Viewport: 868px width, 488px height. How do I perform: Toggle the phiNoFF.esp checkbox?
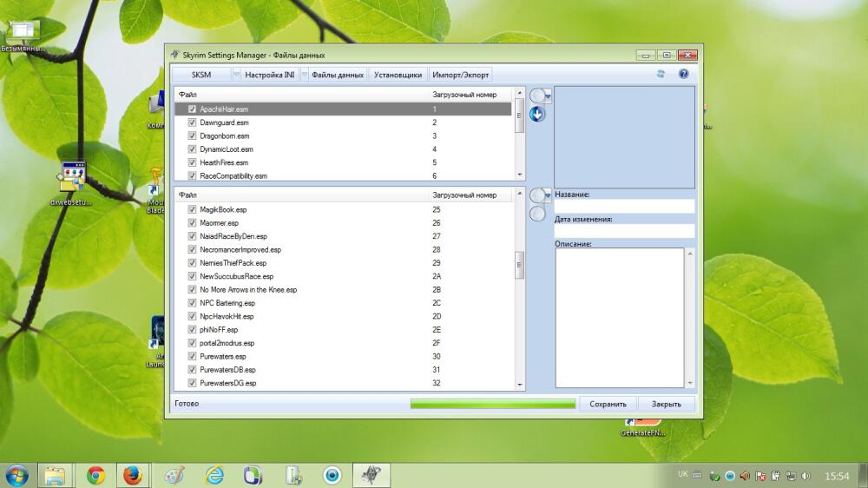pyautogui.click(x=192, y=330)
